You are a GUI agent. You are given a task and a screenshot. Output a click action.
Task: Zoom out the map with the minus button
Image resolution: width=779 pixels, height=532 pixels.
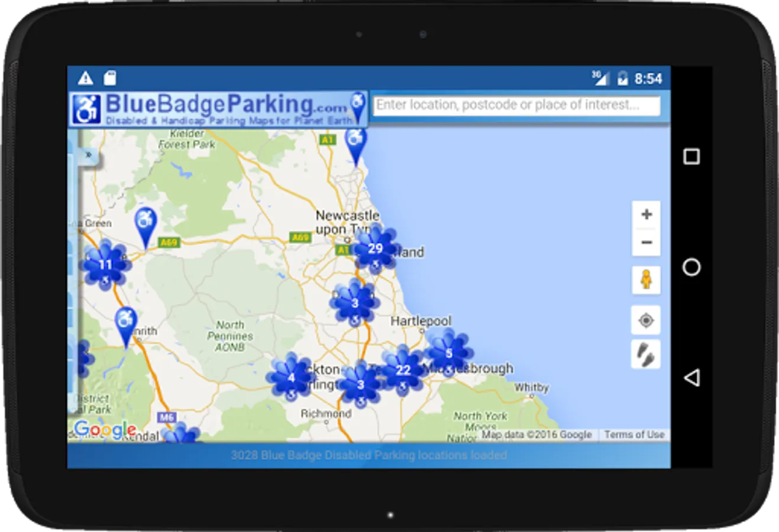[x=646, y=242]
